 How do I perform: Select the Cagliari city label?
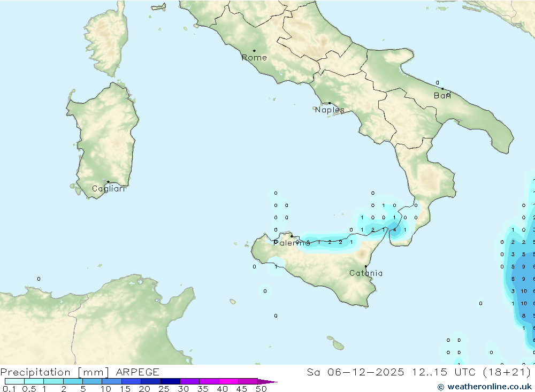coord(109,189)
